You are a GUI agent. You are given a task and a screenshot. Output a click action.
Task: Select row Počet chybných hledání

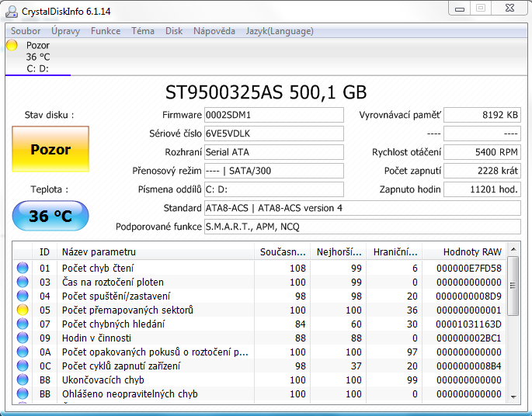click(259, 324)
